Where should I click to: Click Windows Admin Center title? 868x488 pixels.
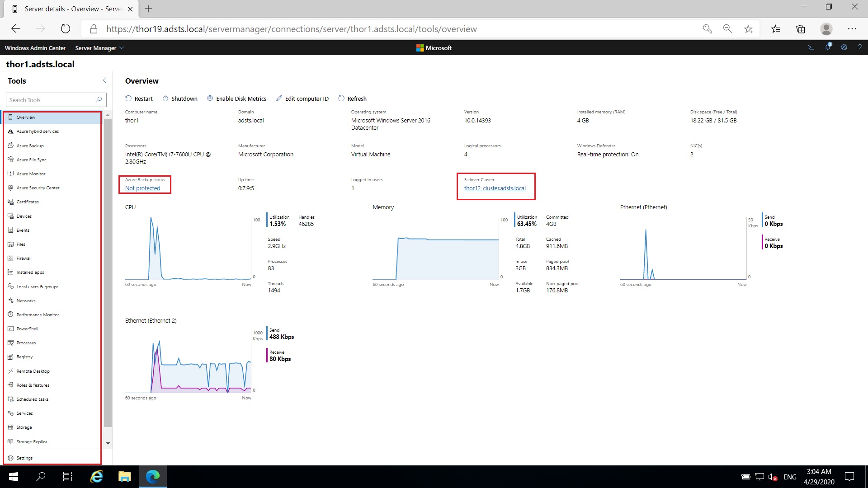click(35, 48)
